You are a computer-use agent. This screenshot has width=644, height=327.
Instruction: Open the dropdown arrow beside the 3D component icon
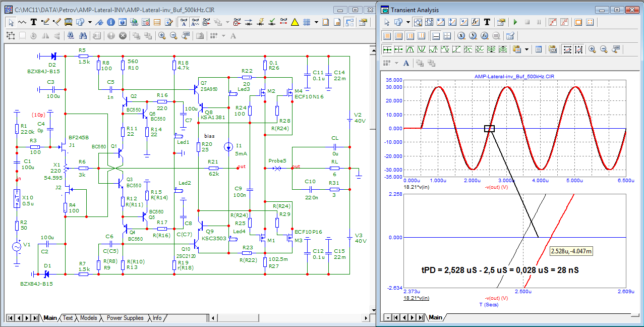tap(90, 22)
